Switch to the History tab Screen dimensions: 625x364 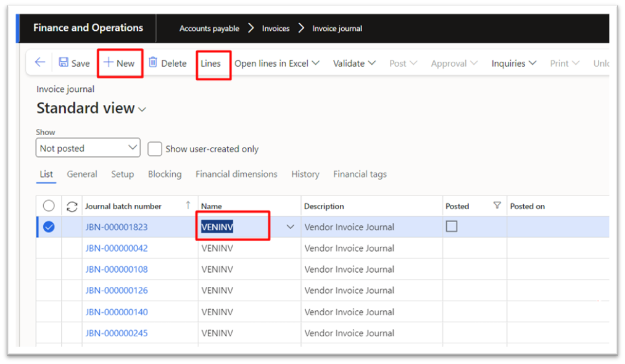(x=305, y=174)
